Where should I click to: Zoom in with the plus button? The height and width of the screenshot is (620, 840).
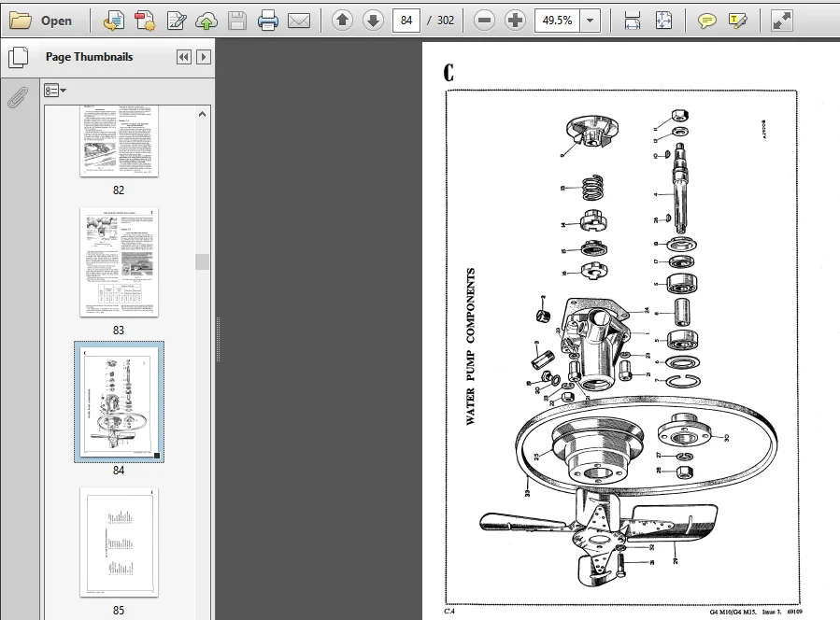(516, 21)
